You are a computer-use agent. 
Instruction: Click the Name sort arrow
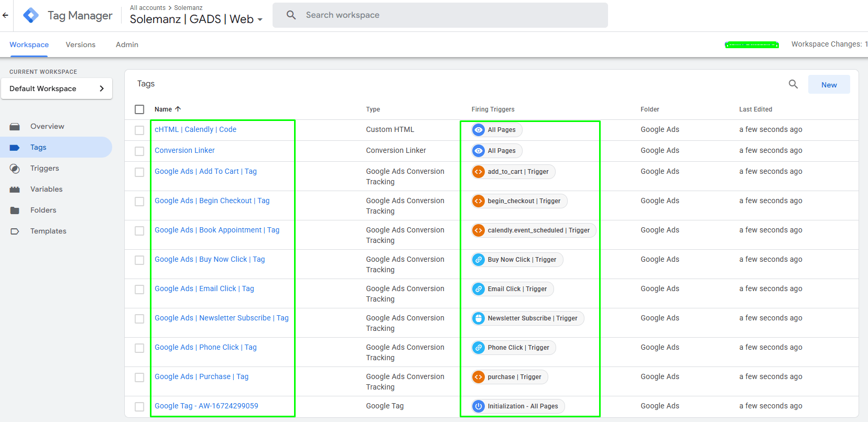178,109
